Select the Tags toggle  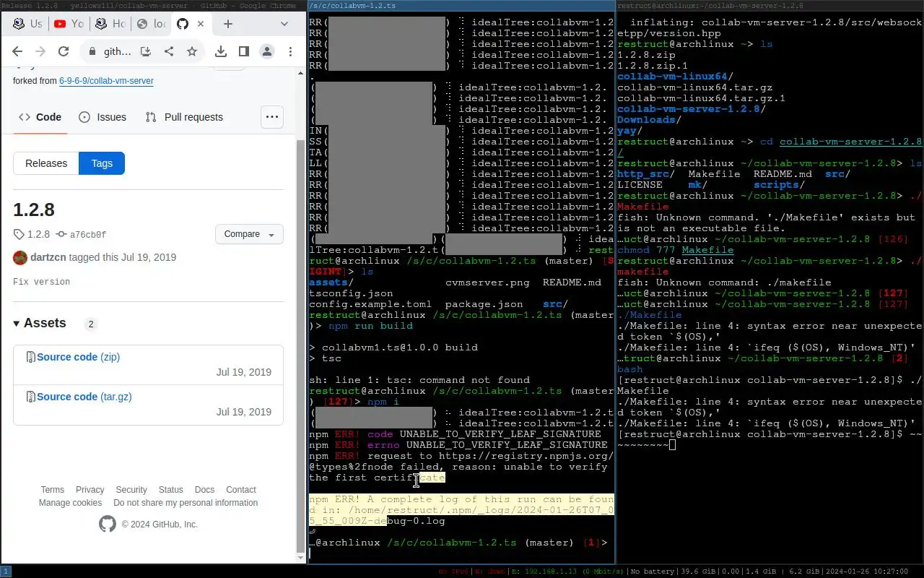coord(102,163)
